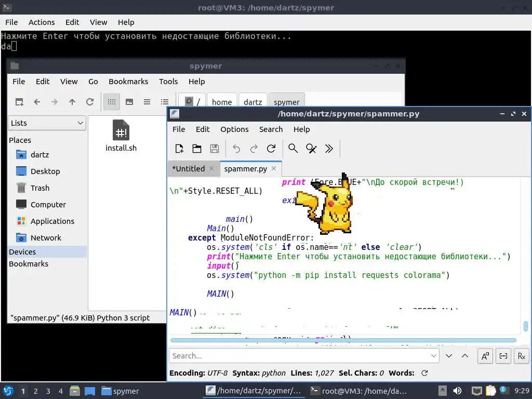Click the Undo arrow in FeatherPad toolbar
This screenshot has width=532, height=399.
236,149
